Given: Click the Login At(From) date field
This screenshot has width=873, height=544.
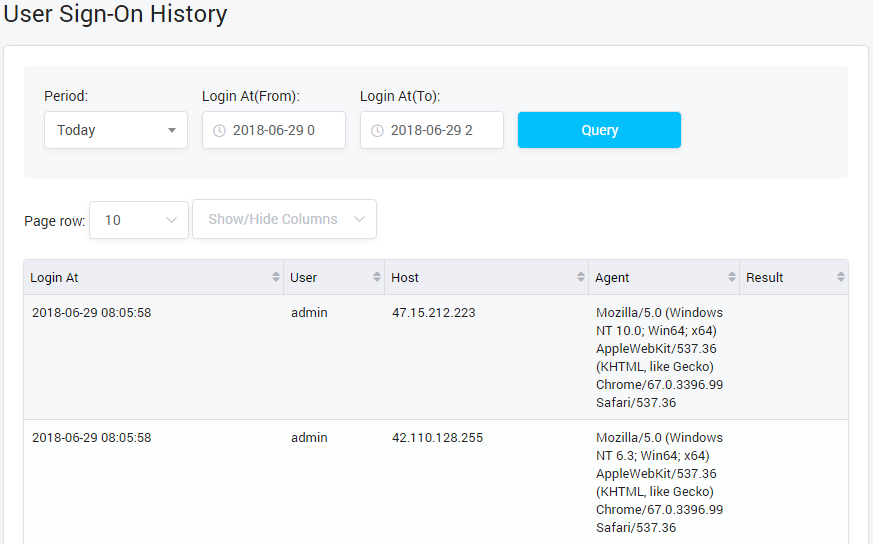Looking at the screenshot, I should pyautogui.click(x=274, y=130).
